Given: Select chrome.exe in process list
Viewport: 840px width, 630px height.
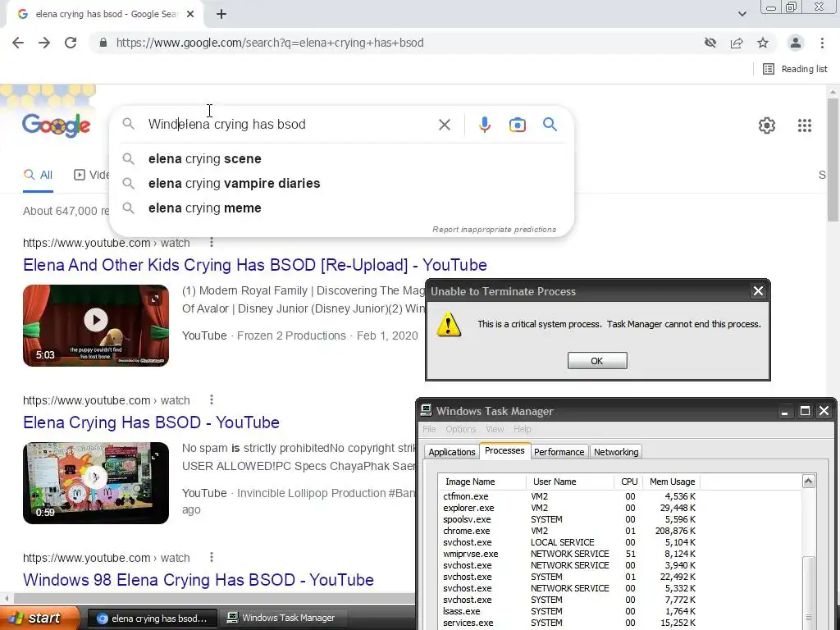Looking at the screenshot, I should pos(569,531).
